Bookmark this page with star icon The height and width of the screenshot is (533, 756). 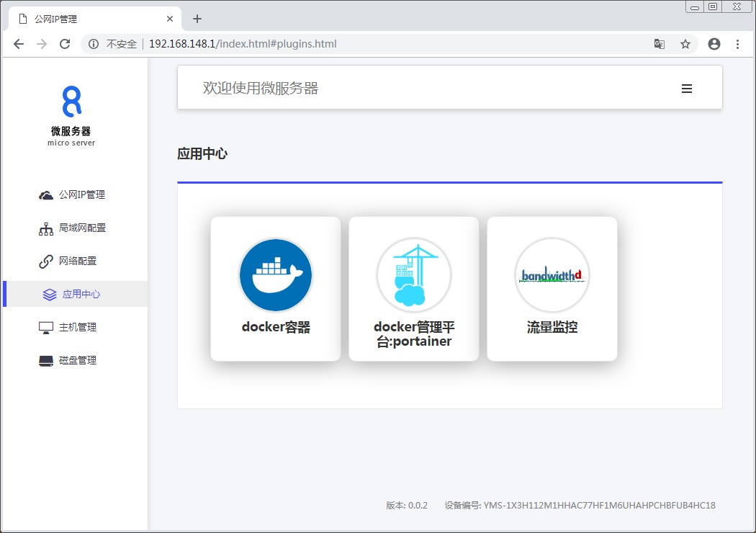coord(685,44)
